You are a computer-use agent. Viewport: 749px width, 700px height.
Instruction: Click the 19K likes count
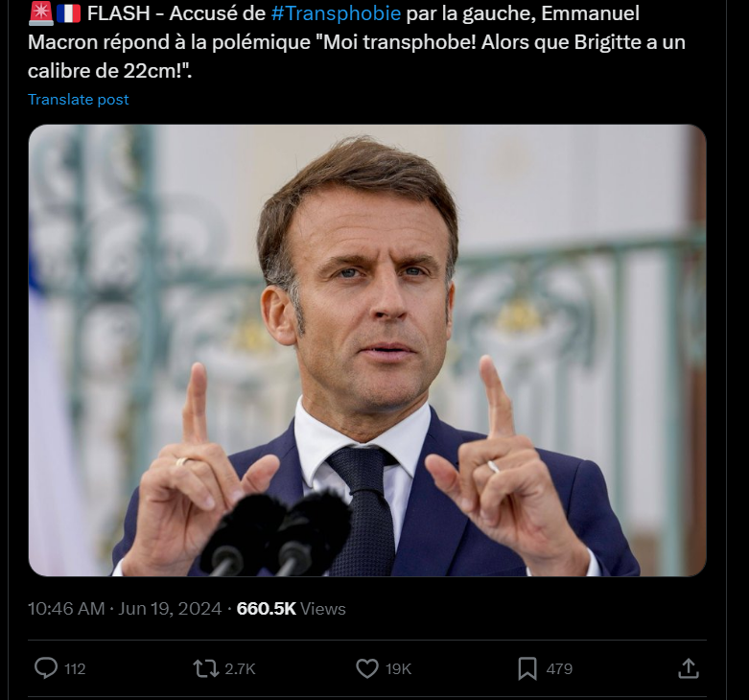pyautogui.click(x=399, y=669)
